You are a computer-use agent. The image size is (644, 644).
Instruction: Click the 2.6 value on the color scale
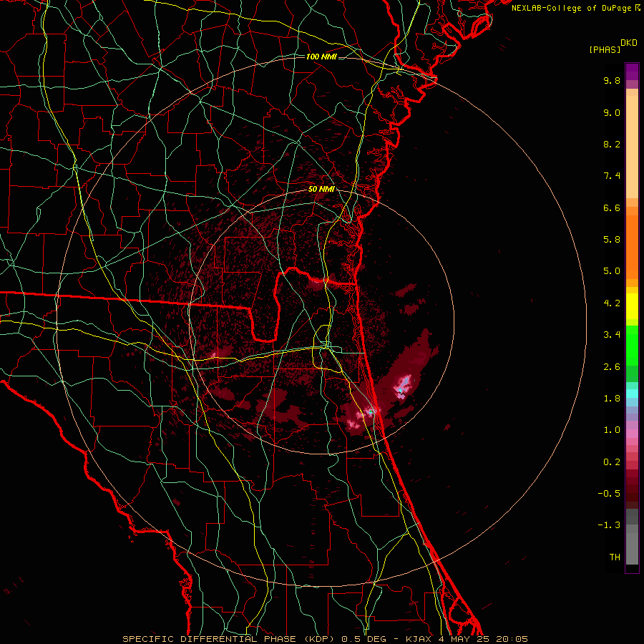coord(612,367)
